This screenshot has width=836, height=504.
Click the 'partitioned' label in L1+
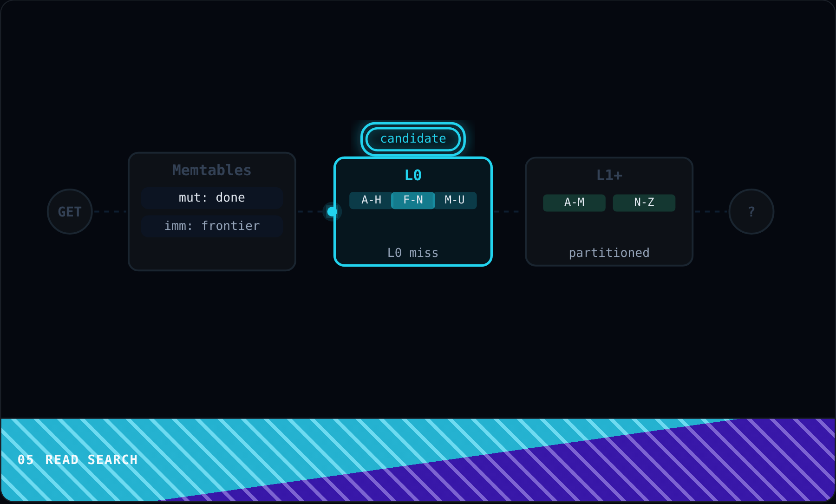(x=609, y=253)
